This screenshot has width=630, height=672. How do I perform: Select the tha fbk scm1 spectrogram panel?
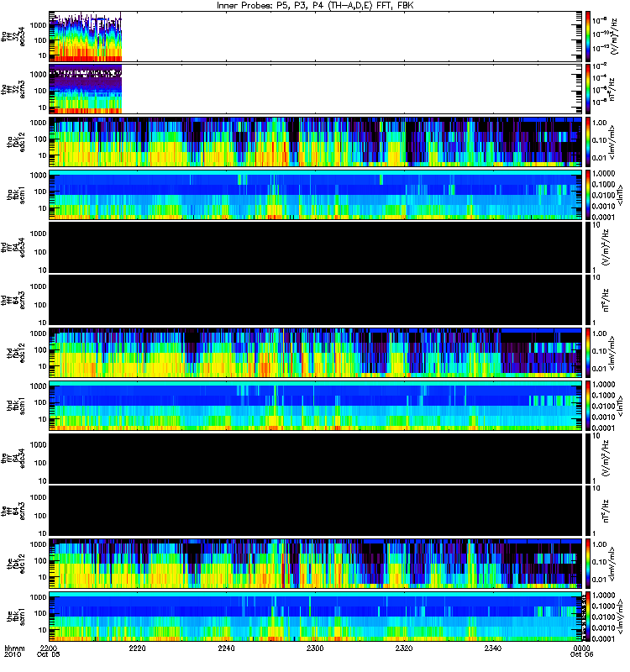click(316, 195)
